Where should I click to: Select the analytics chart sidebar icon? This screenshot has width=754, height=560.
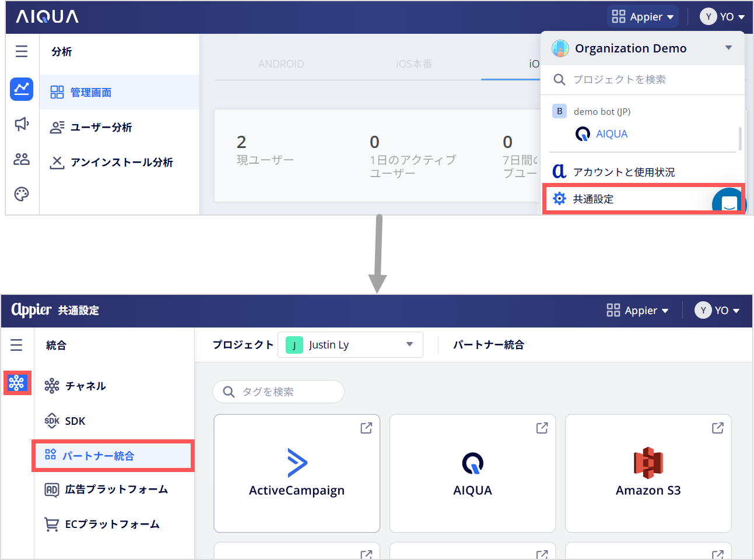(x=22, y=89)
